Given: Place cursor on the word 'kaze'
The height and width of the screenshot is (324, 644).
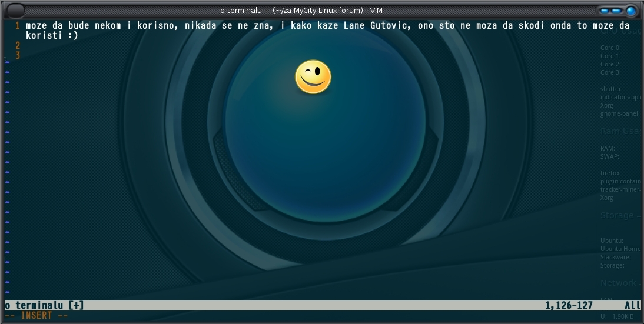Looking at the screenshot, I should pyautogui.click(x=327, y=25).
